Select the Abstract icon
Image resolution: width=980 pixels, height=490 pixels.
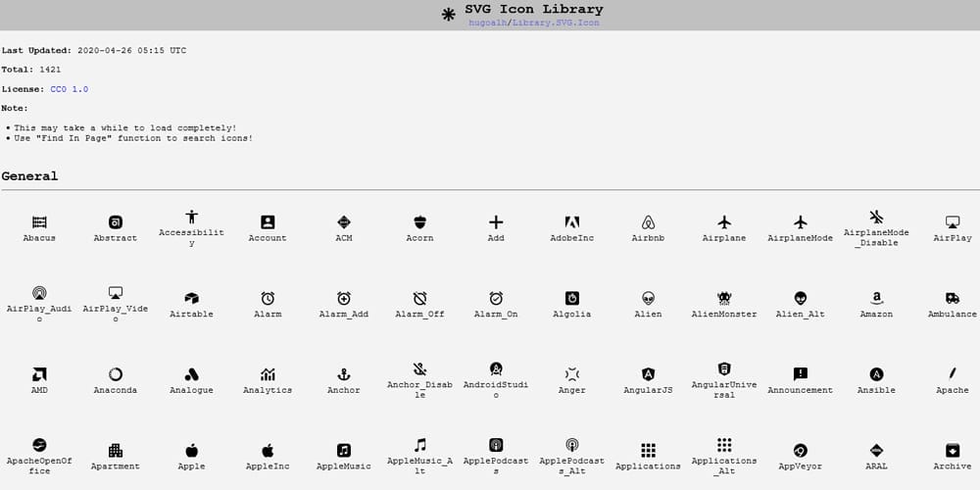coord(116,221)
